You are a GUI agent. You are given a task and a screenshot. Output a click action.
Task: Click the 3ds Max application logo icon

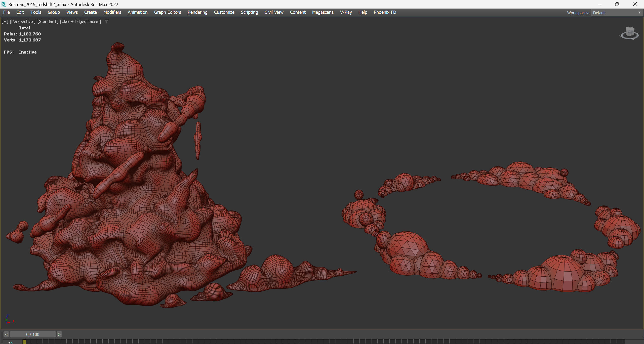tap(4, 4)
